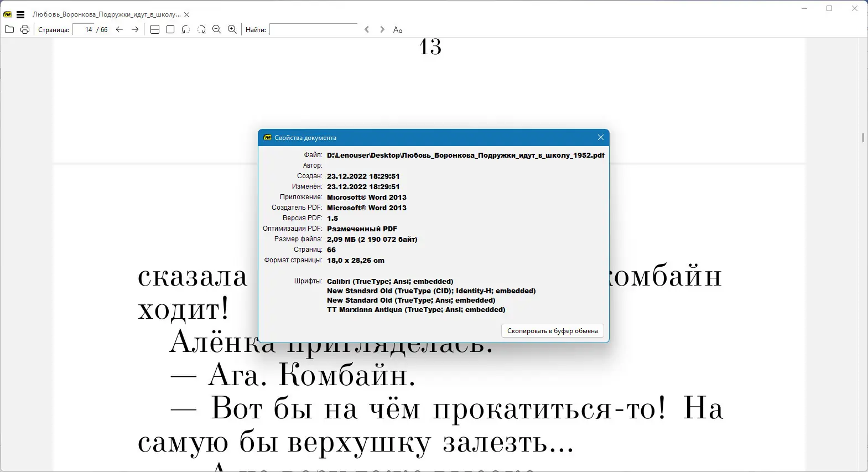Click the vertical scrollbar thumb
The width and height of the screenshot is (868, 472).
[x=863, y=137]
